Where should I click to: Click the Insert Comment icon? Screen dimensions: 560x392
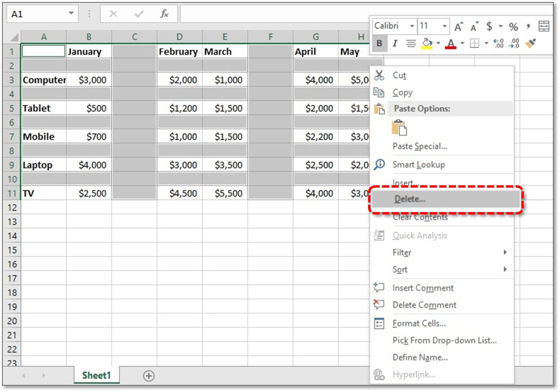click(x=379, y=287)
